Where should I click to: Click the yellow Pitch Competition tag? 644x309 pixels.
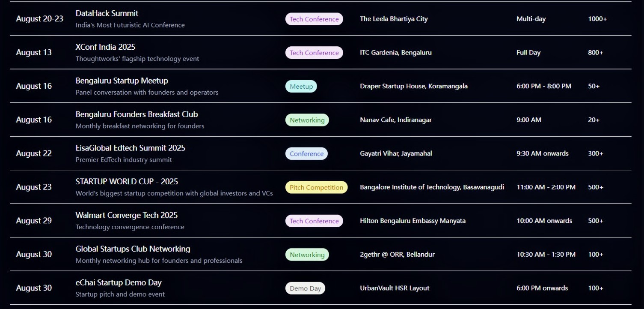point(316,187)
